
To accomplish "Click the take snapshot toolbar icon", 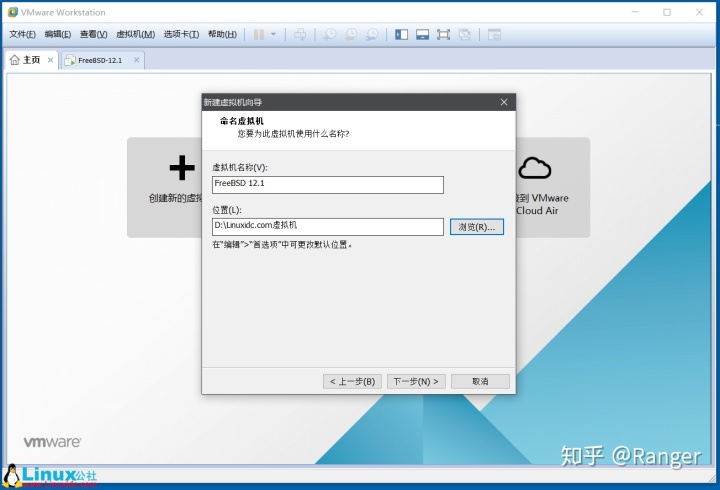I will point(330,34).
